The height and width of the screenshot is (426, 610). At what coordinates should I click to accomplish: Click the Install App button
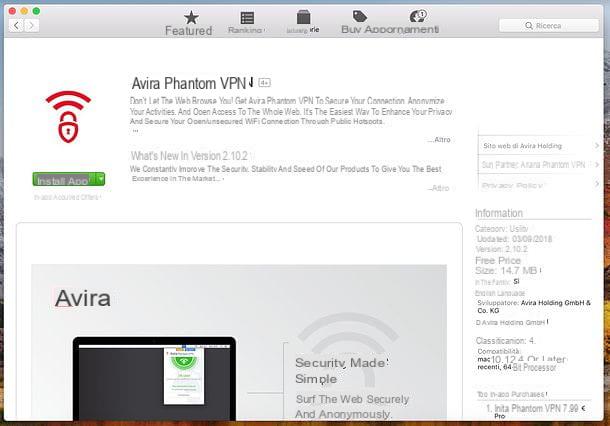(x=64, y=179)
